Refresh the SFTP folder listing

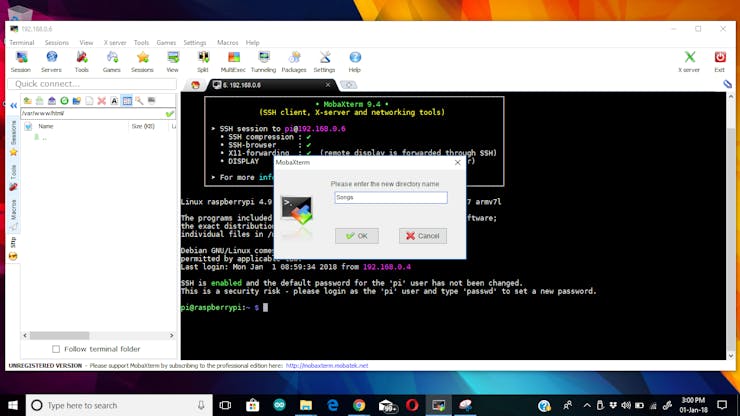pyautogui.click(x=64, y=101)
